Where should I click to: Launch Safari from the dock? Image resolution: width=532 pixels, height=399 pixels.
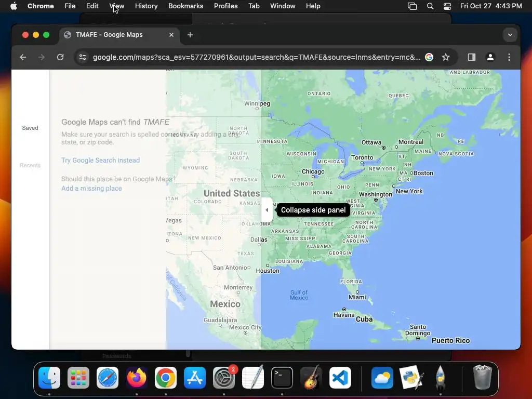[x=108, y=378]
